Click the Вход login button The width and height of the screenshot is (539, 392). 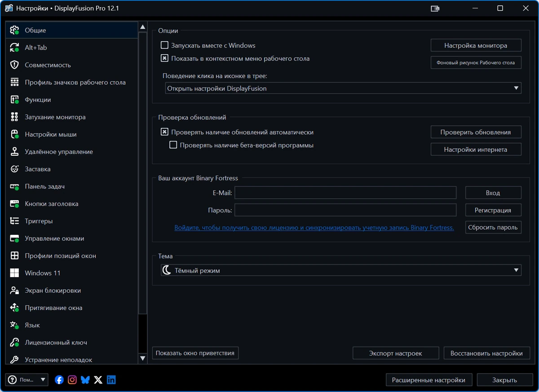click(x=493, y=193)
